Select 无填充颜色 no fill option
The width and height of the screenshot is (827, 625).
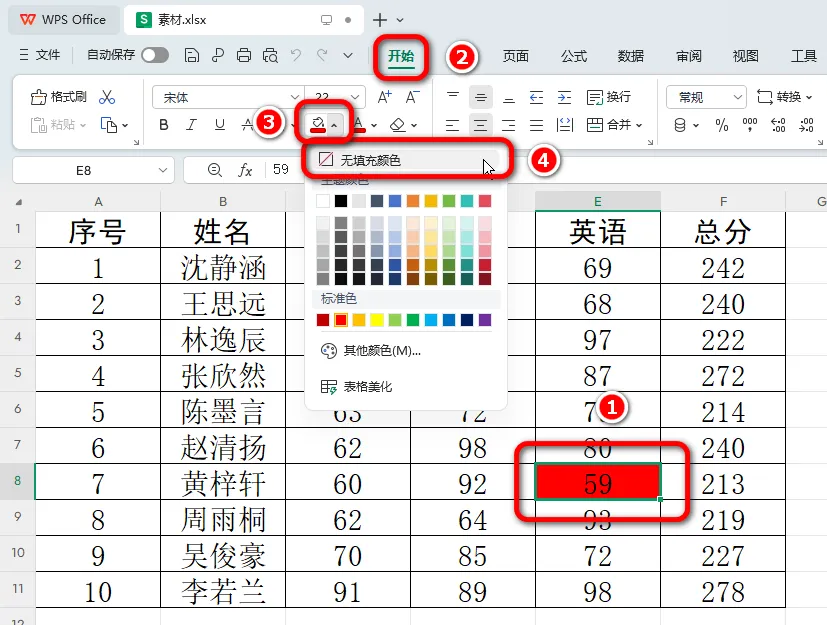tap(406, 160)
